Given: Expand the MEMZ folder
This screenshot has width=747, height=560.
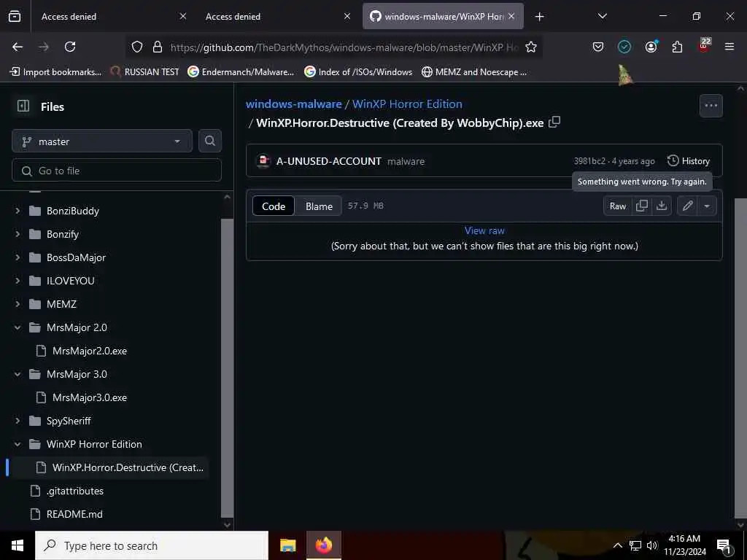Looking at the screenshot, I should 18,304.
